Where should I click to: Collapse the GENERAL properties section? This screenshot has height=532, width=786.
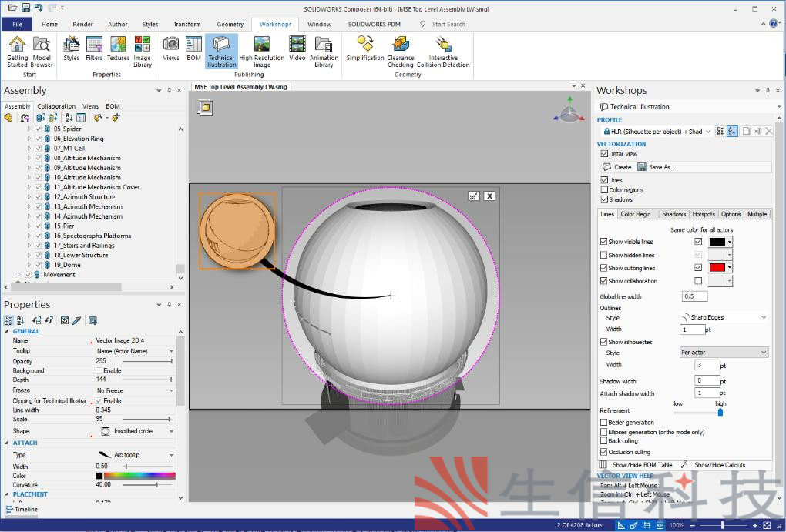pyautogui.click(x=7, y=331)
